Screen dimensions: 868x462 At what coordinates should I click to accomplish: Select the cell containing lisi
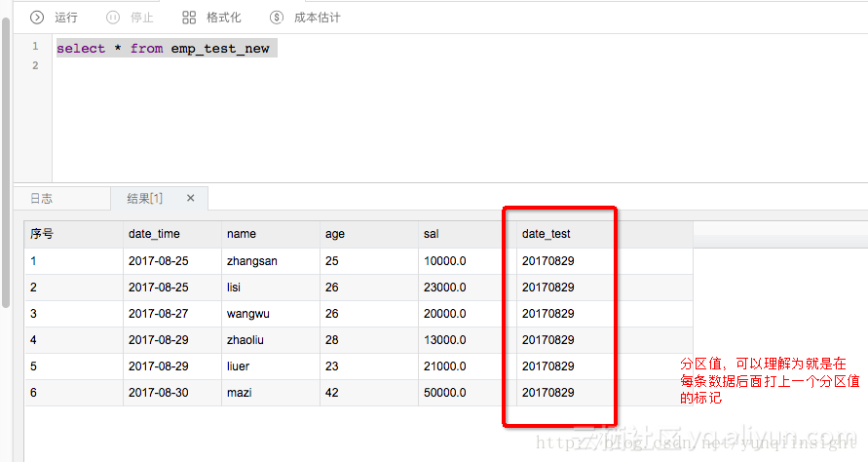(x=271, y=288)
